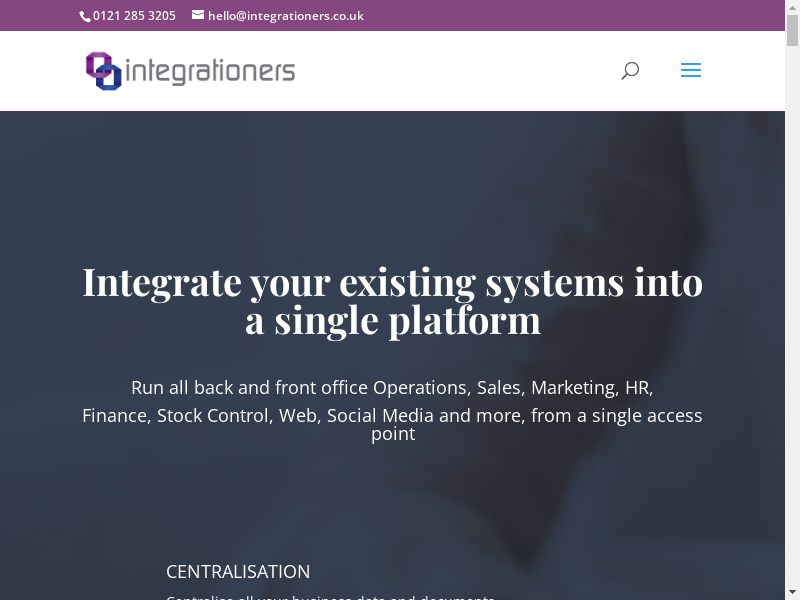
Task: Click the 'Finance, Stock Control' text line
Action: click(392, 415)
